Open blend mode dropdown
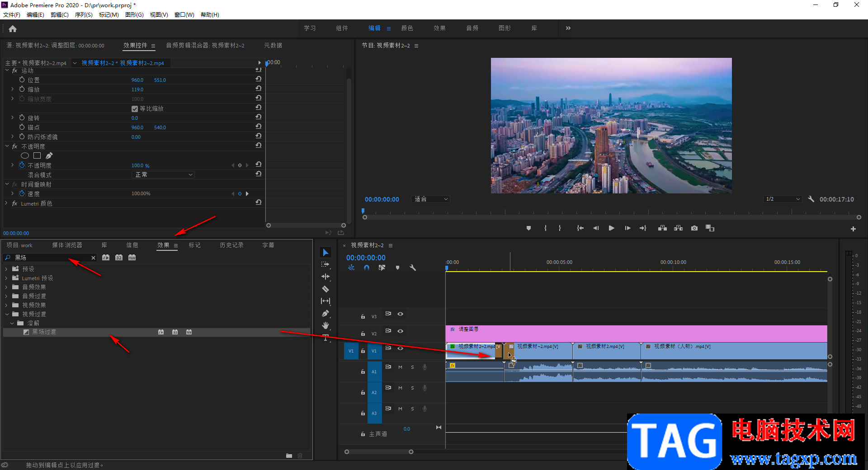 (163, 174)
